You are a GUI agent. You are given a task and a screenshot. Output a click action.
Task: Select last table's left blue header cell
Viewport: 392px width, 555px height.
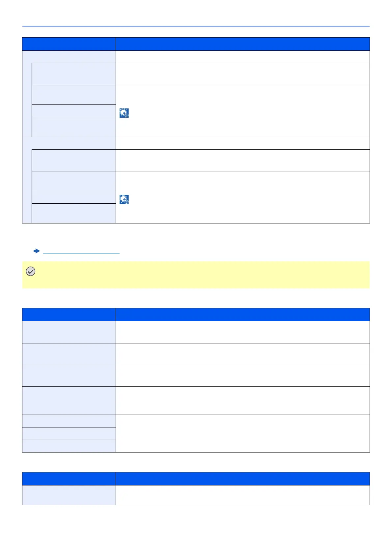[x=69, y=479]
